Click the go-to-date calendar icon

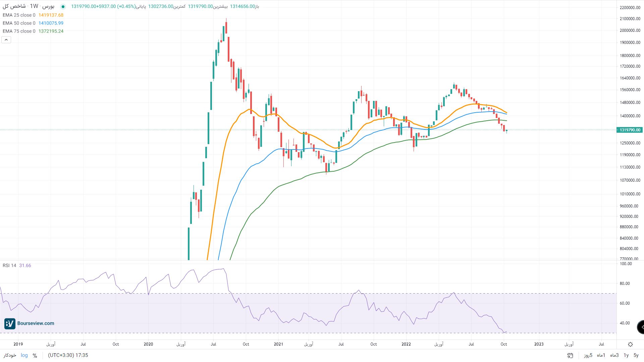[x=570, y=355]
